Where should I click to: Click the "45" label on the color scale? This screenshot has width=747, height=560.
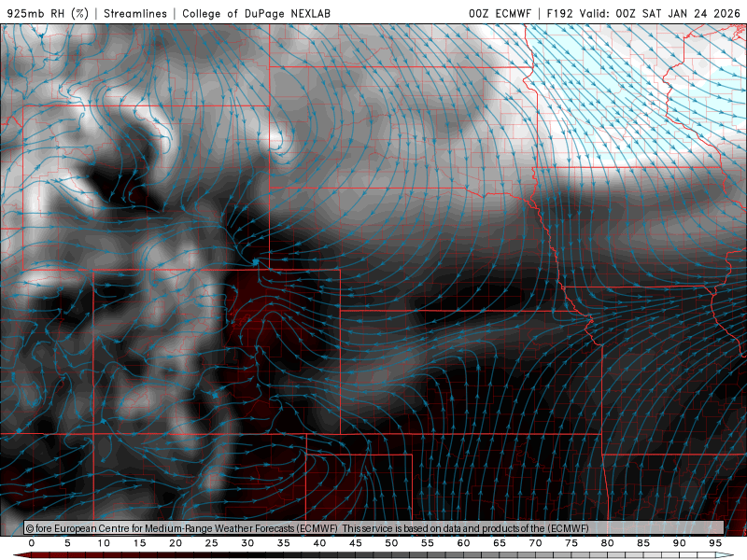click(356, 543)
